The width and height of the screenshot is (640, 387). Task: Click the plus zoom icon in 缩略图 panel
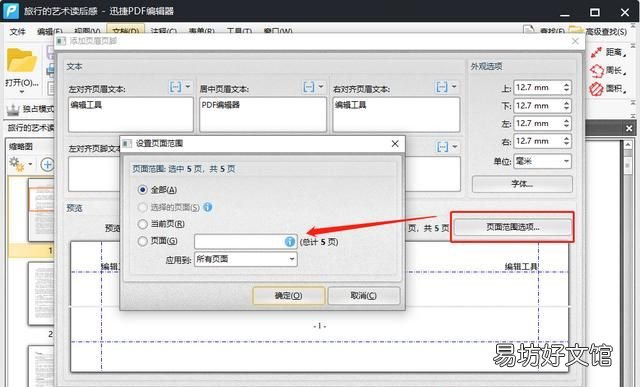click(48, 165)
